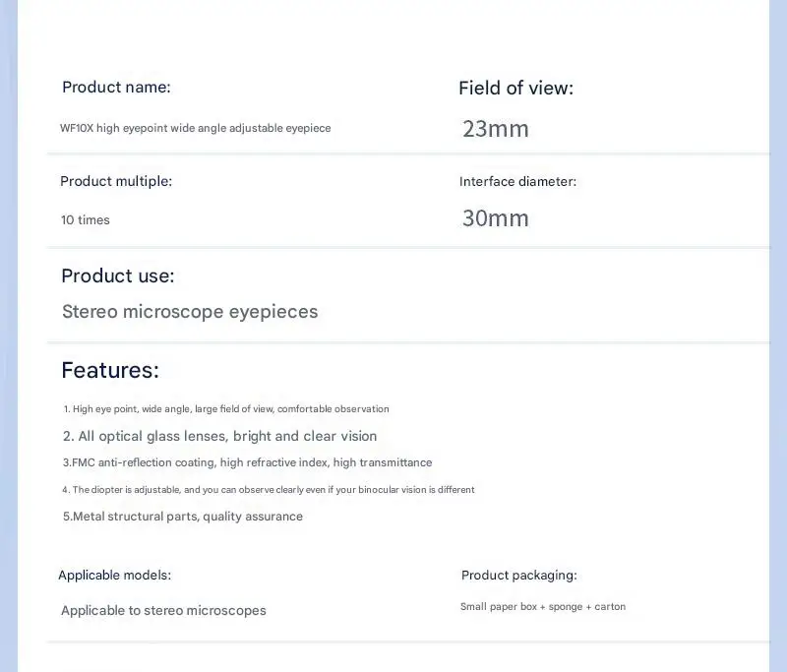Select the WF10X high eyepoint eyepiece text
This screenshot has height=672, width=787.
point(195,128)
